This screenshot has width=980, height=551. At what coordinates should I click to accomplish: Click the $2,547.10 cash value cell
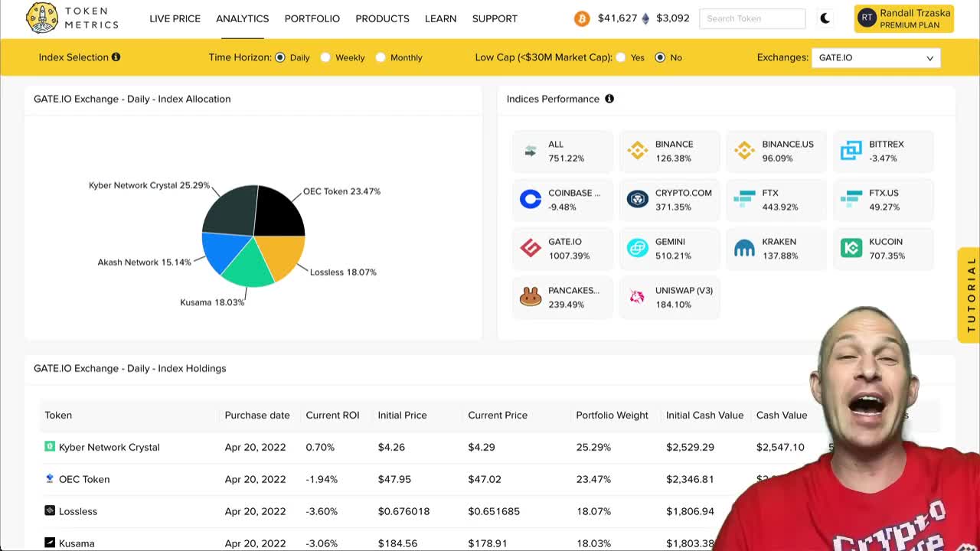point(780,447)
